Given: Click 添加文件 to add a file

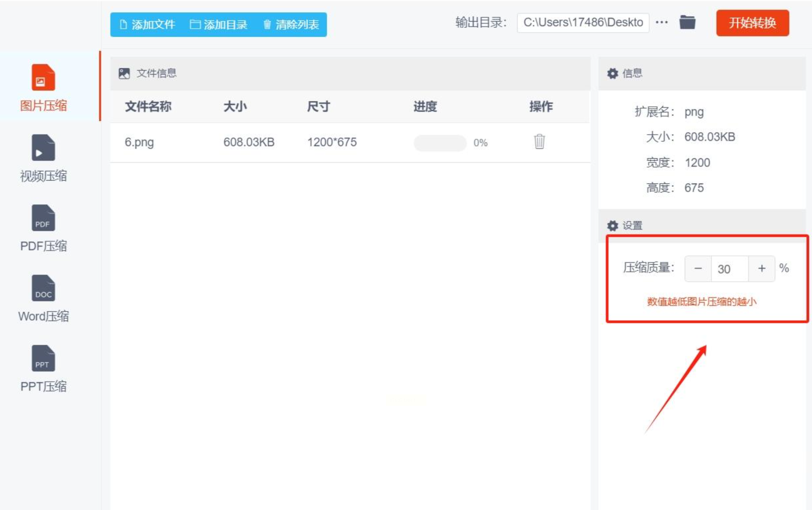Looking at the screenshot, I should 148,25.
